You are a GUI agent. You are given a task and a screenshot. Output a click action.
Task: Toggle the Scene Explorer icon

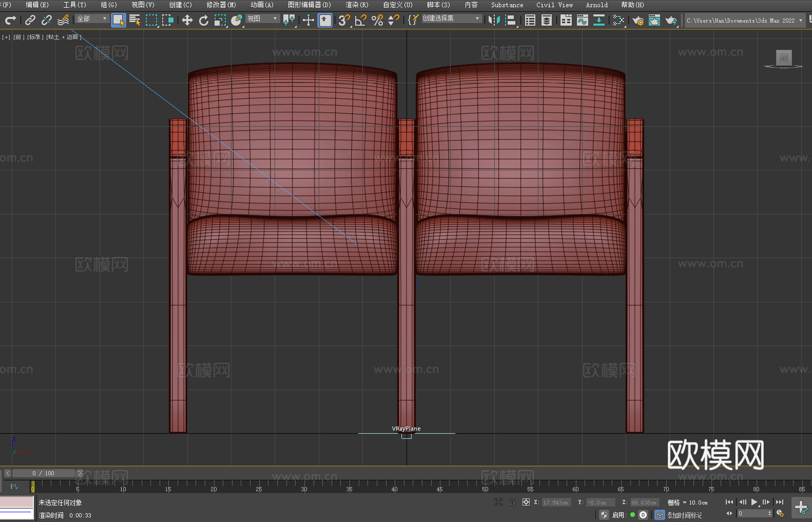[x=530, y=20]
